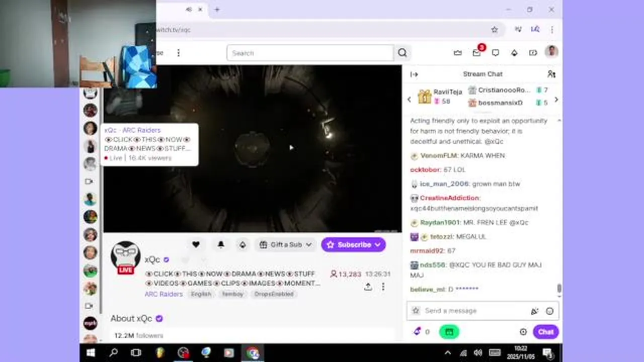
Task: Click the droplet icon beside the bell
Action: pyautogui.click(x=243, y=244)
